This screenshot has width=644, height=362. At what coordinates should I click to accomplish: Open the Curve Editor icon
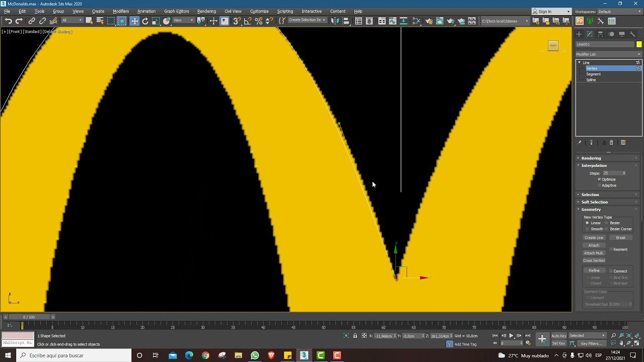pos(392,21)
